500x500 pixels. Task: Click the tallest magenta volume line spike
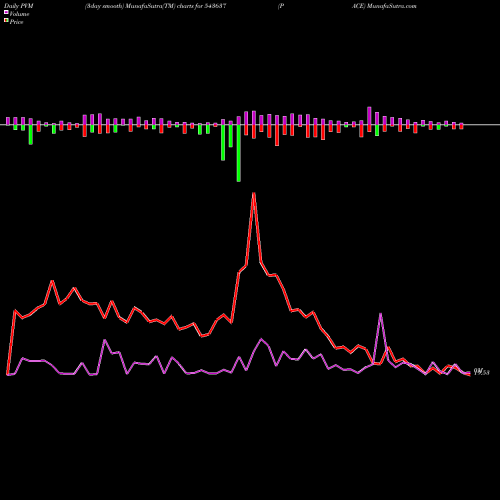coord(380,314)
